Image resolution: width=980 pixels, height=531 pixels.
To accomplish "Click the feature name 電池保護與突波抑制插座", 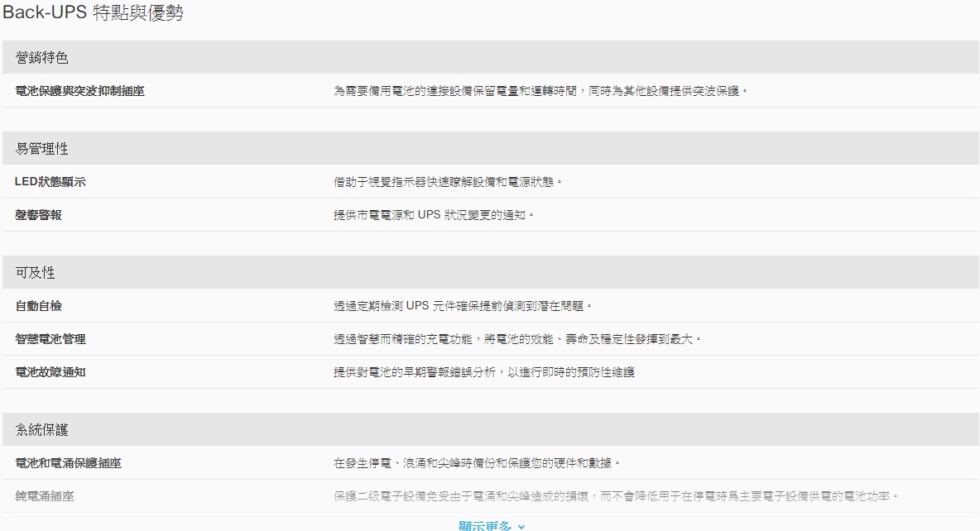I will (80, 91).
